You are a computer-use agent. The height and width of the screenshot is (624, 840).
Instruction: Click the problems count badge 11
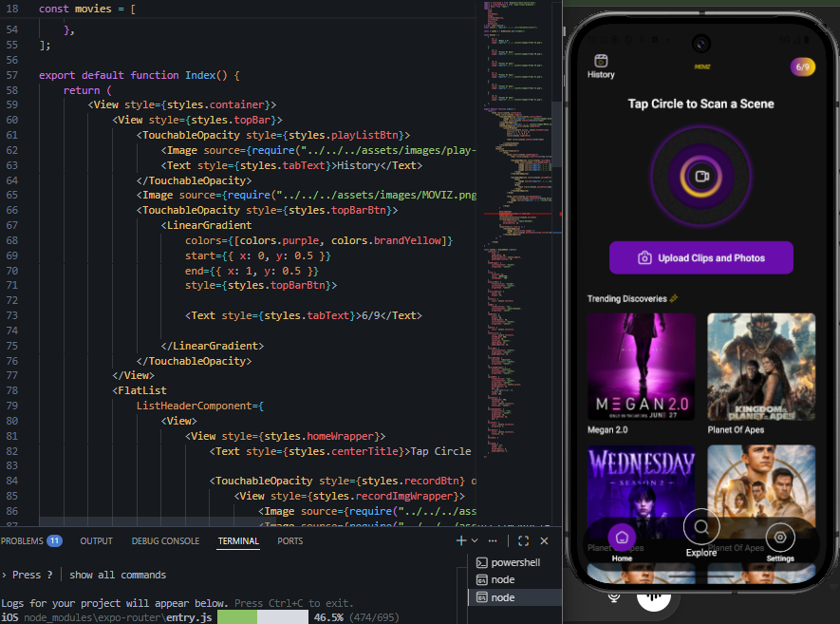[54, 541]
